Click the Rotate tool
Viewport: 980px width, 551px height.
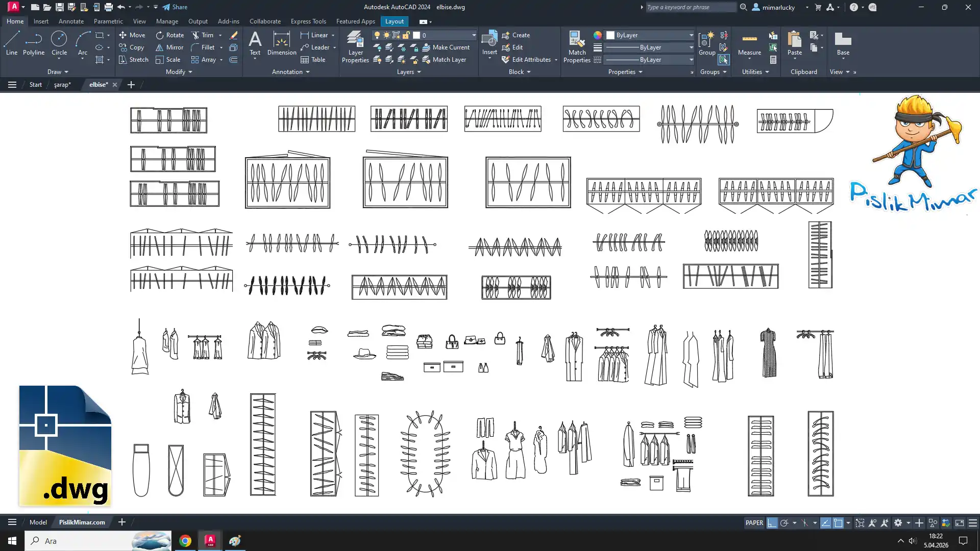(169, 35)
